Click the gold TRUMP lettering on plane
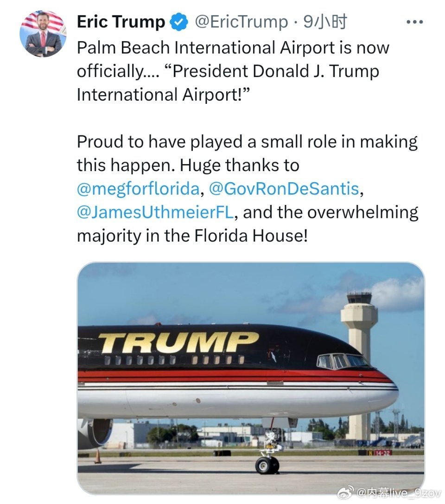 (x=178, y=342)
